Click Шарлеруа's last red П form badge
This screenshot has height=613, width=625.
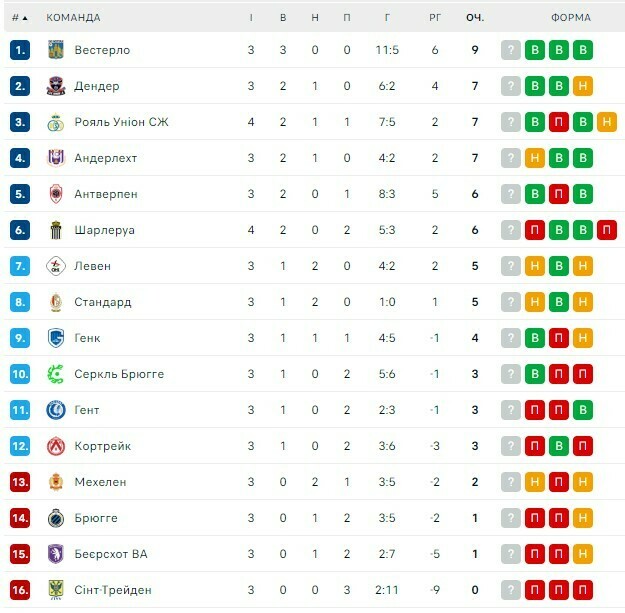pyautogui.click(x=606, y=230)
